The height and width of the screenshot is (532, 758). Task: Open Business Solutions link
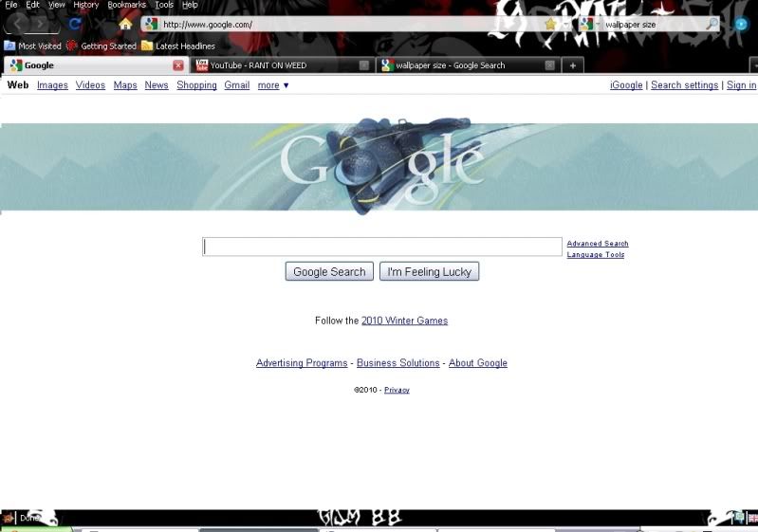[x=397, y=363]
